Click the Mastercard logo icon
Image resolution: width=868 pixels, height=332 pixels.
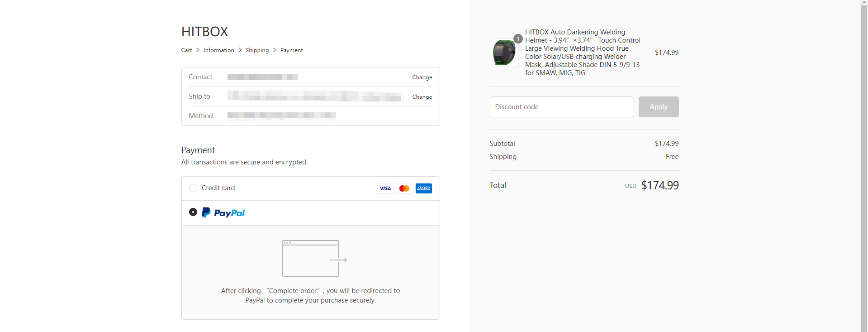[x=404, y=188]
